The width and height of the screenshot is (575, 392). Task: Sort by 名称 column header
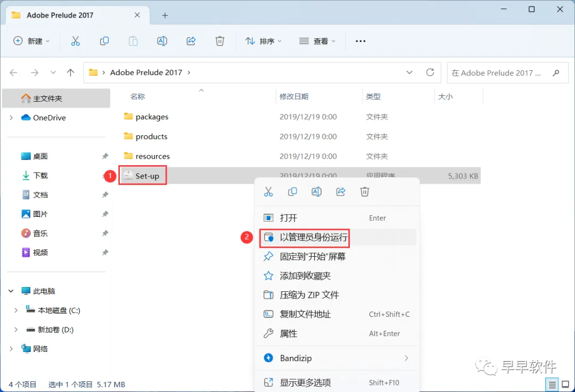[x=138, y=96]
